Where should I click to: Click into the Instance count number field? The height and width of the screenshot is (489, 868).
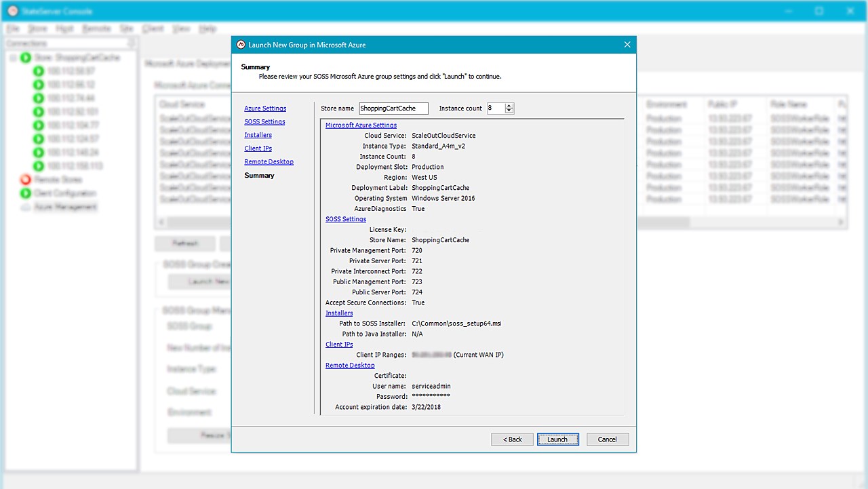point(496,109)
